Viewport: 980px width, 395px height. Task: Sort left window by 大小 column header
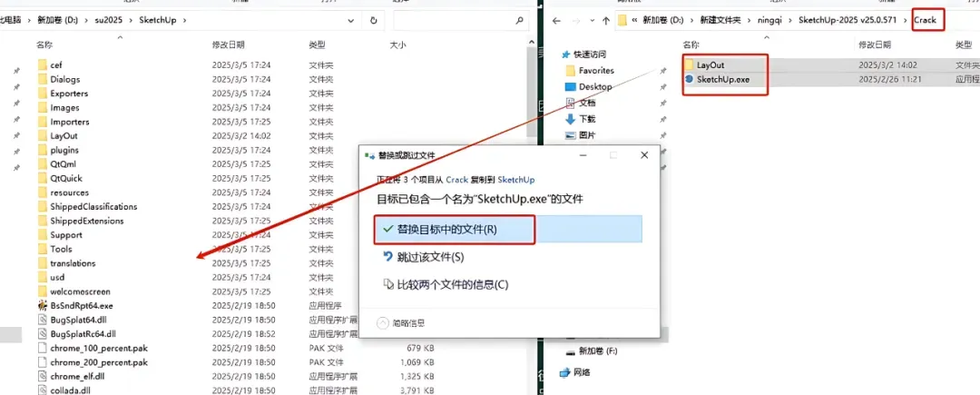(x=397, y=45)
